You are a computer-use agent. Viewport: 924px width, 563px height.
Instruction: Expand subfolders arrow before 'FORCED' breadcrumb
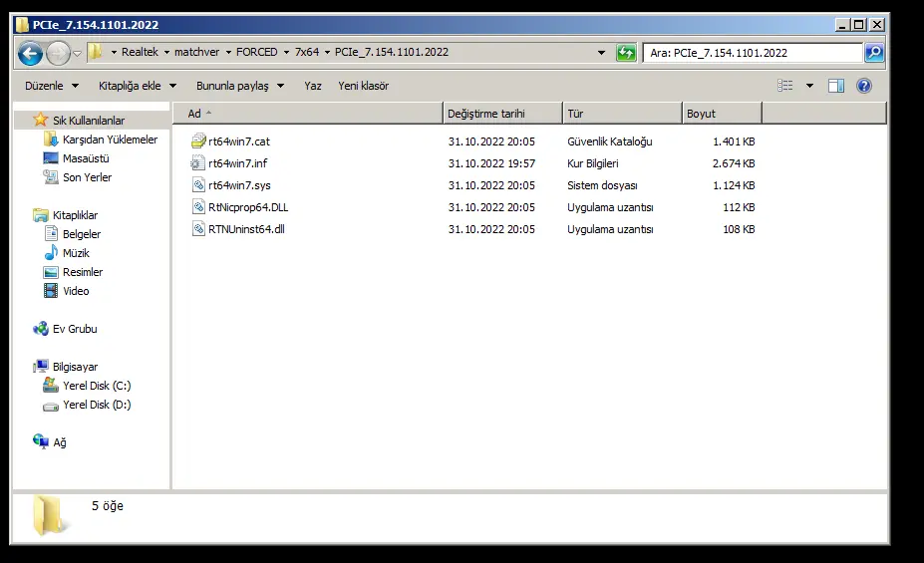click(x=228, y=53)
